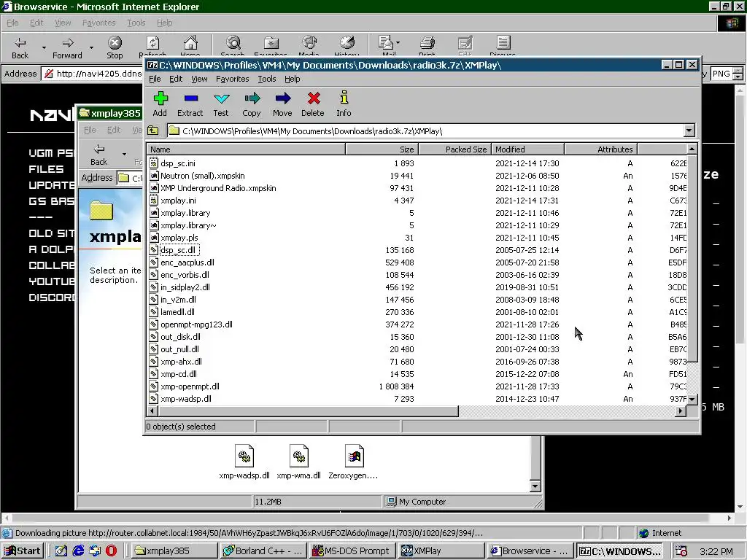
Task: Click 7-Zip horizontal scrollbar right arrow
Action: [x=681, y=411]
